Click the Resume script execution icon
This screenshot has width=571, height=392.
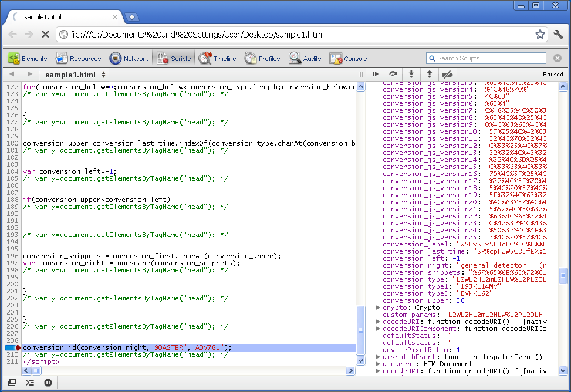pyautogui.click(x=376, y=75)
